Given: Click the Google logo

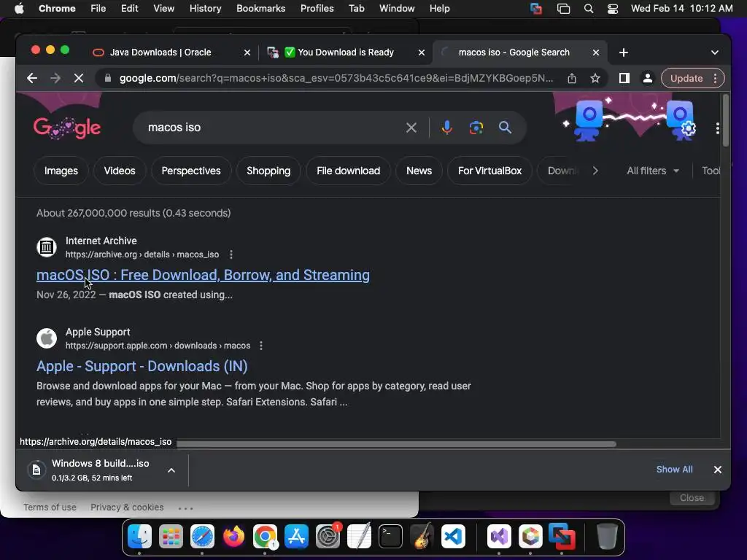Looking at the screenshot, I should point(66,128).
